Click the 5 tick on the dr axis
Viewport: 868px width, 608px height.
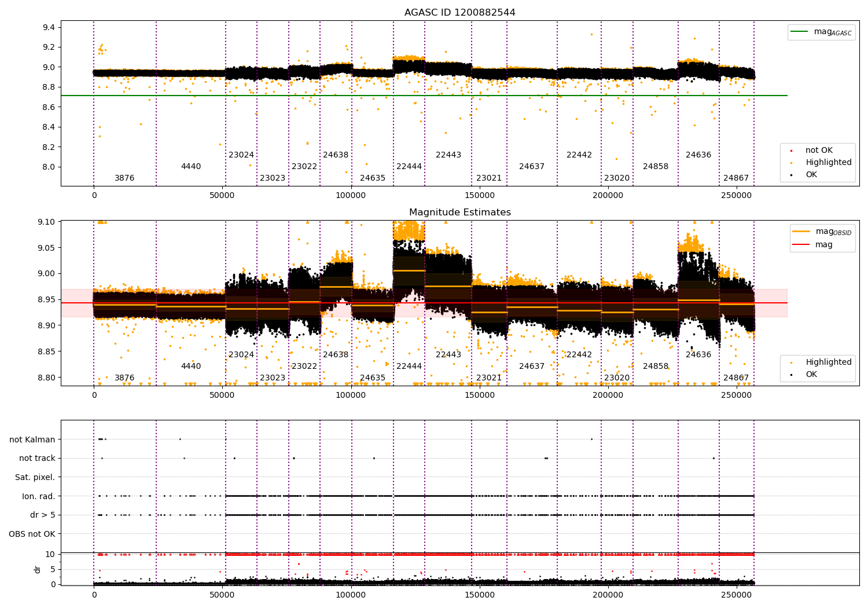53,570
